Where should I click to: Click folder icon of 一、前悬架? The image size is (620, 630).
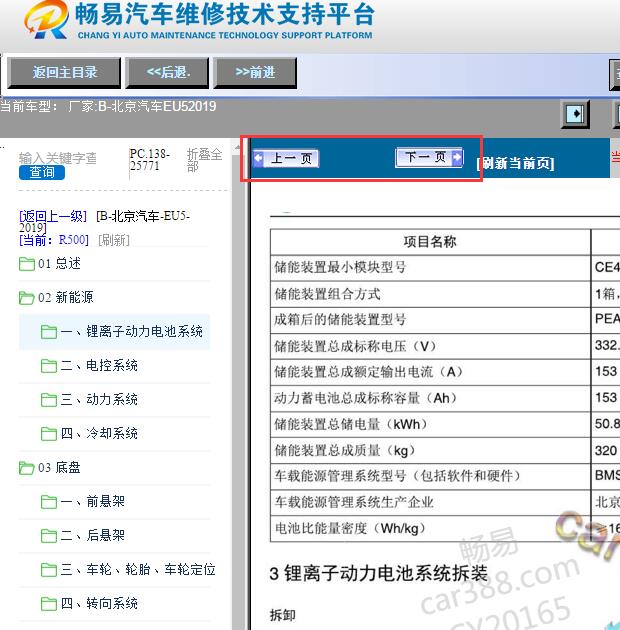[x=49, y=502]
